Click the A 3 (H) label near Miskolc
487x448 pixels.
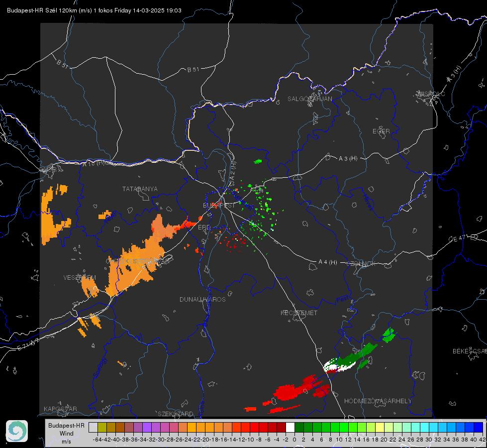pyautogui.click(x=454, y=74)
